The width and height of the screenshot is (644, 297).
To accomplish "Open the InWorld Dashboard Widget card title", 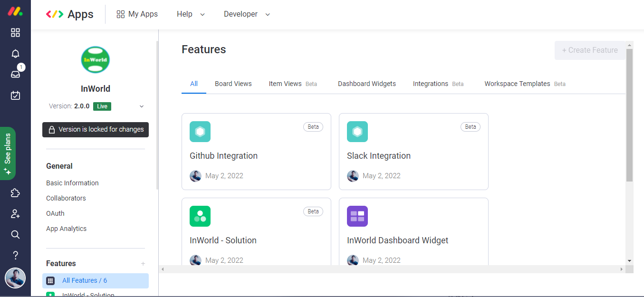I will [398, 240].
